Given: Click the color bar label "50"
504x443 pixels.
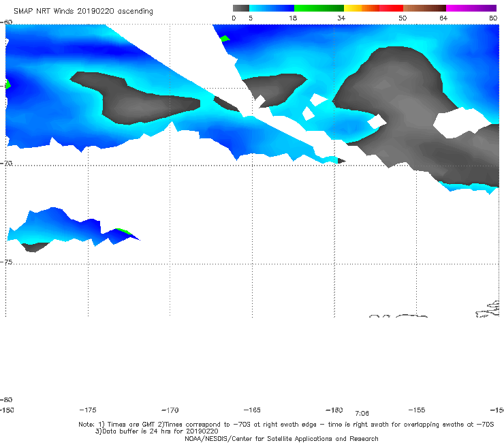Looking at the screenshot, I should click(x=403, y=18).
